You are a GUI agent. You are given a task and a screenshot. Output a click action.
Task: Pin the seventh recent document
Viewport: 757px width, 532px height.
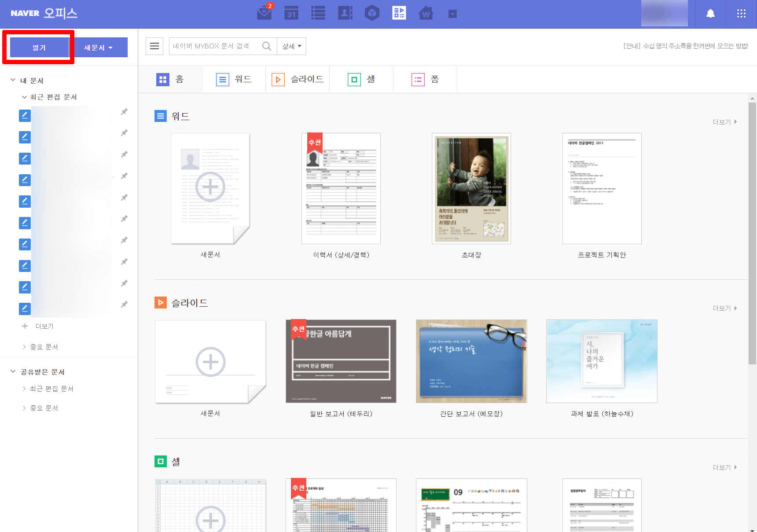tap(124, 240)
